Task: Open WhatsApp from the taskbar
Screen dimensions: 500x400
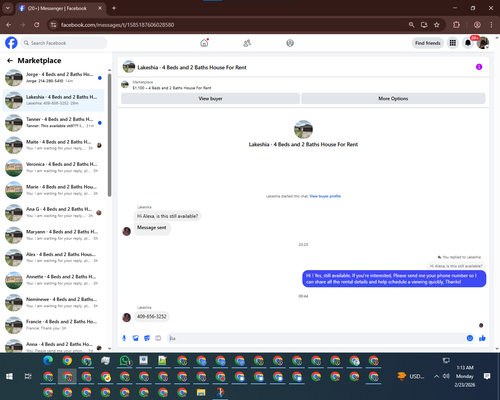Action: tap(125, 361)
